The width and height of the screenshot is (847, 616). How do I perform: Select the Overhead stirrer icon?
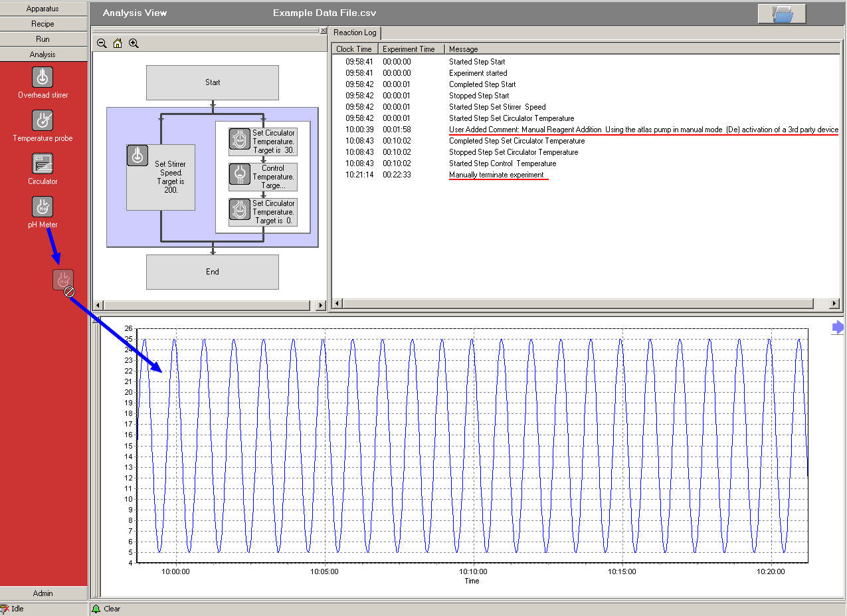[x=43, y=77]
